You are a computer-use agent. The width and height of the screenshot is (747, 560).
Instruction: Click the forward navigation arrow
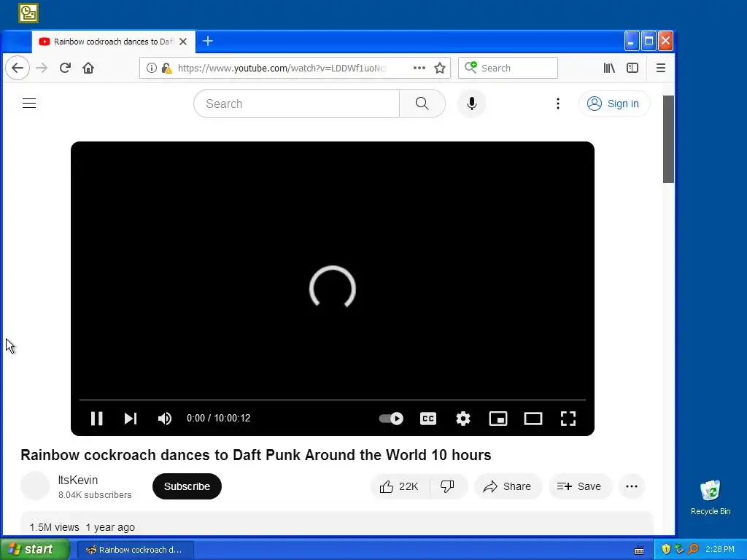pos(42,68)
